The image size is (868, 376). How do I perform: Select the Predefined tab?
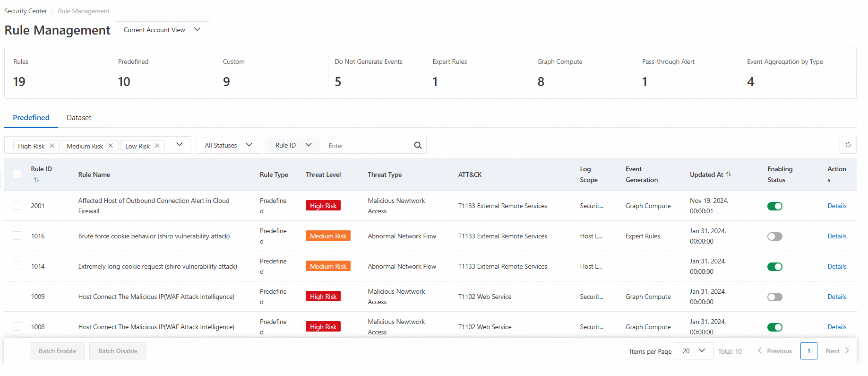click(x=31, y=118)
